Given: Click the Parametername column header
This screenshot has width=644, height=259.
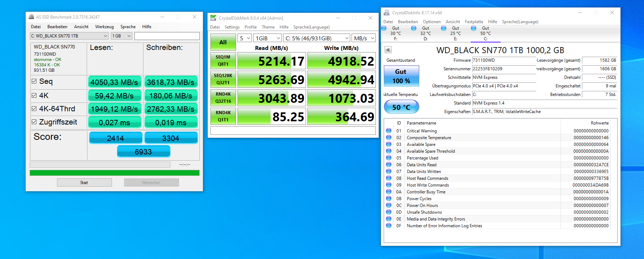Looking at the screenshot, I should pos(421,123).
